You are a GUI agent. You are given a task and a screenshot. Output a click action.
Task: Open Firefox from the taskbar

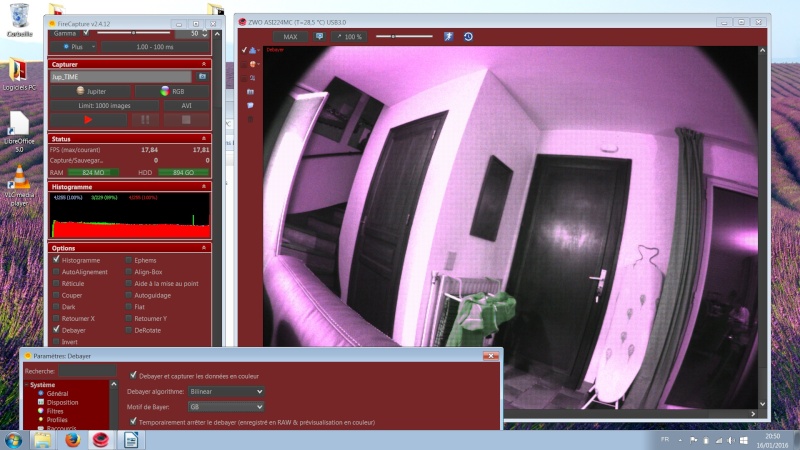72,440
